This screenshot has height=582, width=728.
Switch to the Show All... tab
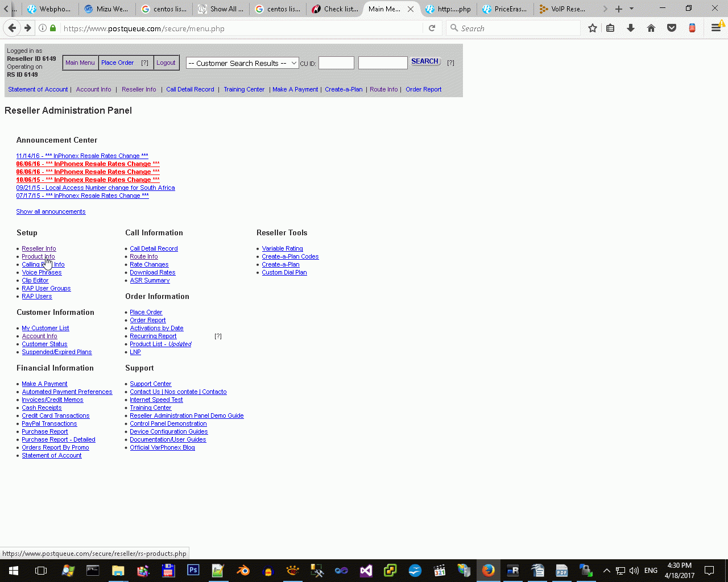point(221,9)
